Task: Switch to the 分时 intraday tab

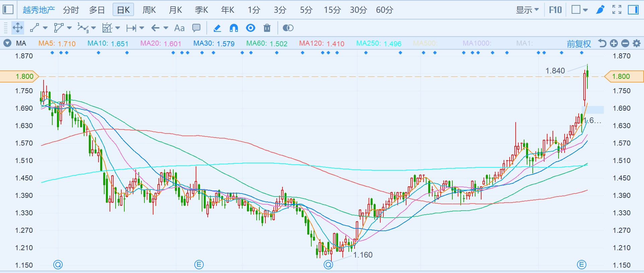Action: click(71, 10)
